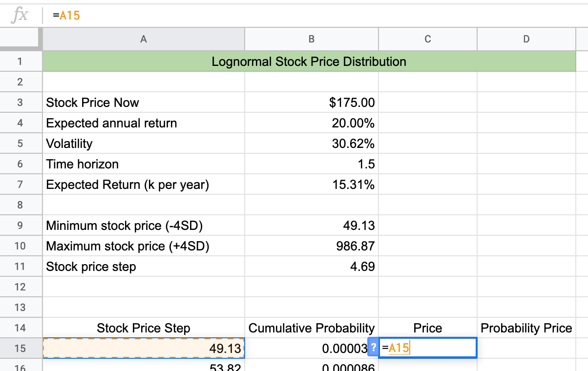
Task: Select column D header
Action: click(526, 39)
